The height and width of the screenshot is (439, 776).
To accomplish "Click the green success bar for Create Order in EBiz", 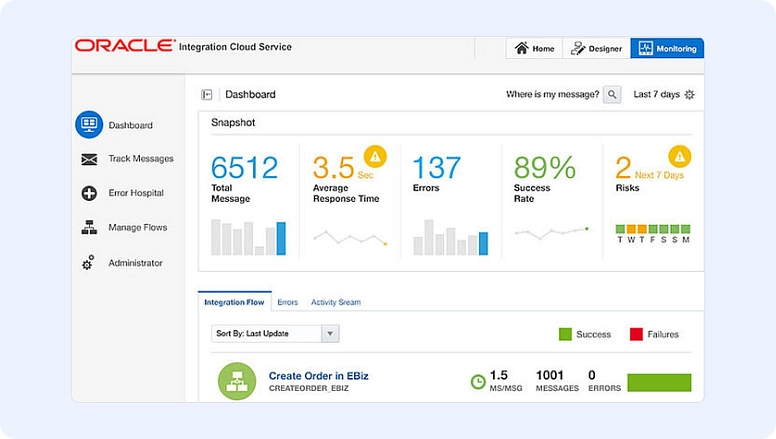I will click(x=659, y=383).
